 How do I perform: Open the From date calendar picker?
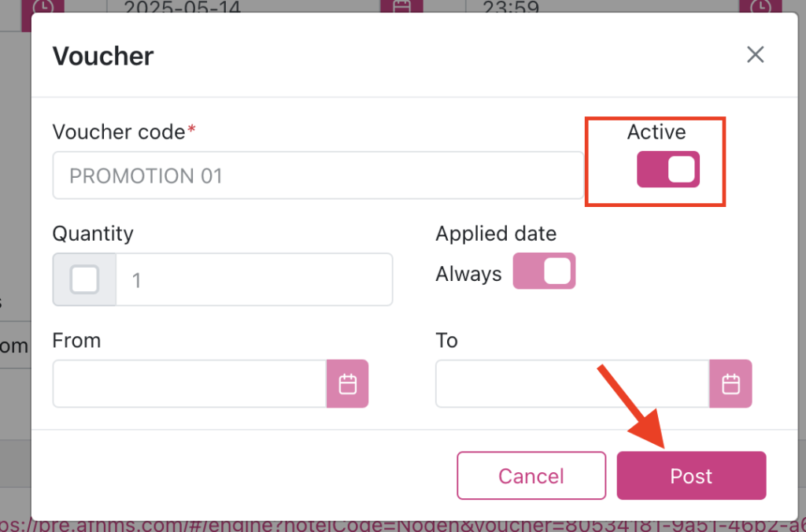click(x=347, y=384)
